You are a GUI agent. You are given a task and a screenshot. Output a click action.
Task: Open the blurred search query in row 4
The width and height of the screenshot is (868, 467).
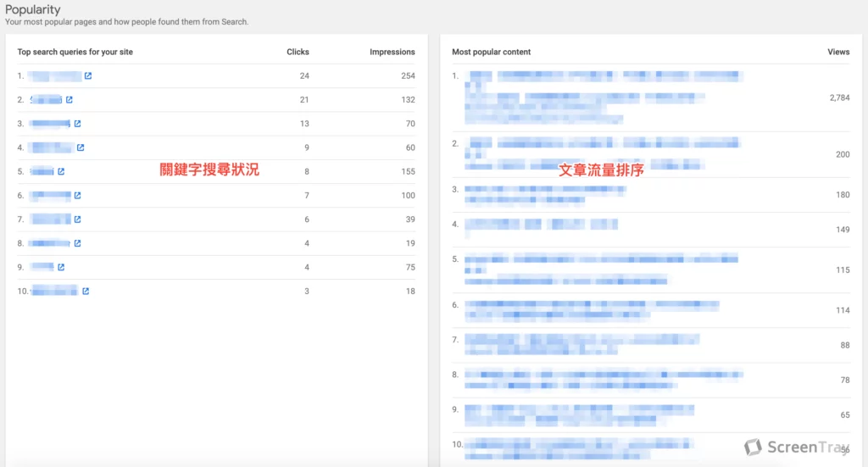[52, 147]
